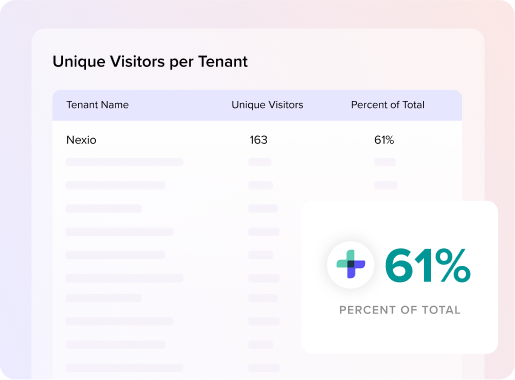Sort by Unique Visitors column header
The width and height of the screenshot is (515, 380).
267,105
